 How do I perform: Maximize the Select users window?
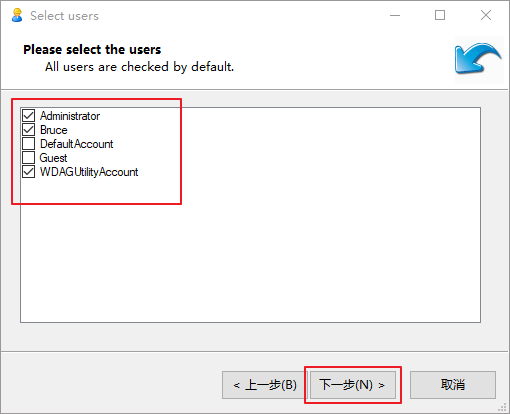[x=440, y=15]
